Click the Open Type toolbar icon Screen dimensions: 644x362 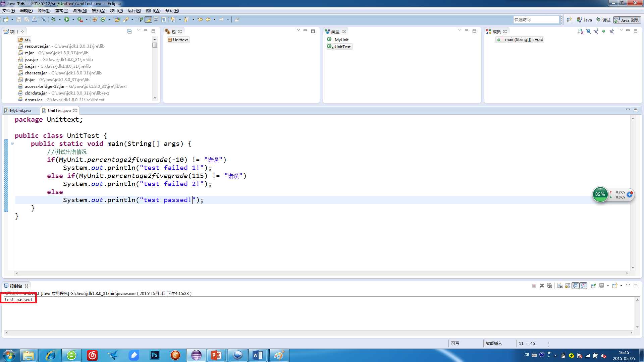[117, 19]
